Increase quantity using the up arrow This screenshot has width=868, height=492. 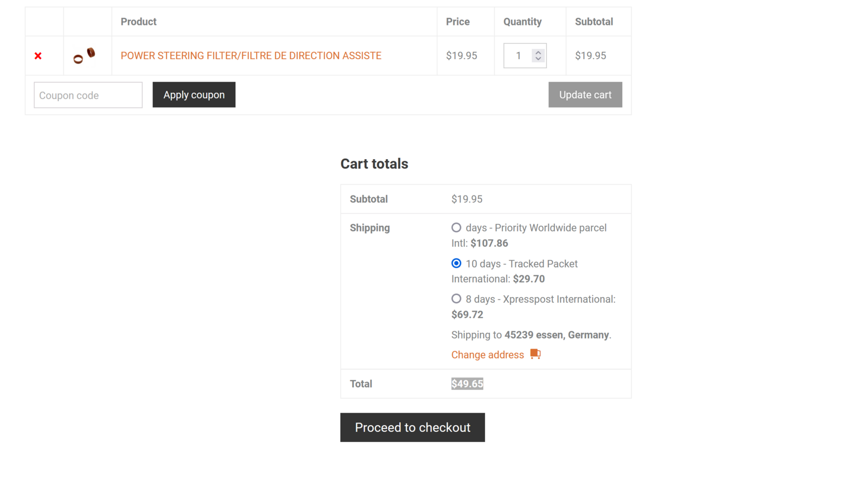[x=538, y=52]
